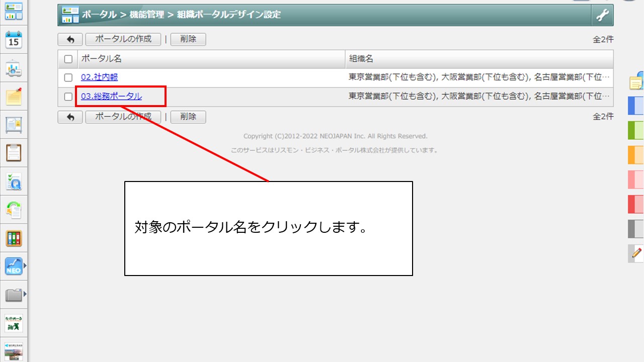Open the green arrow document workflow icon

tap(14, 209)
